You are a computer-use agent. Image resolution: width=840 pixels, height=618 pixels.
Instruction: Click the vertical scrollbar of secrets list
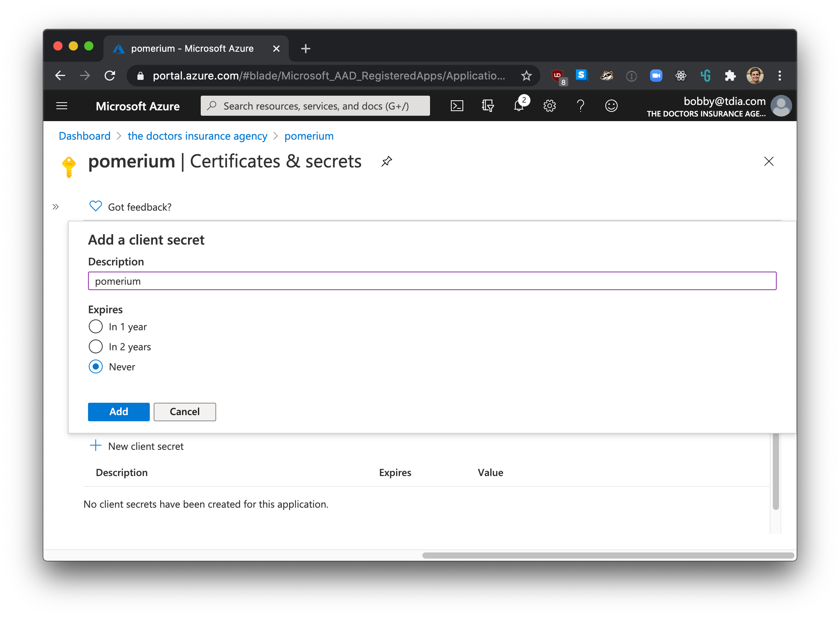[776, 471]
